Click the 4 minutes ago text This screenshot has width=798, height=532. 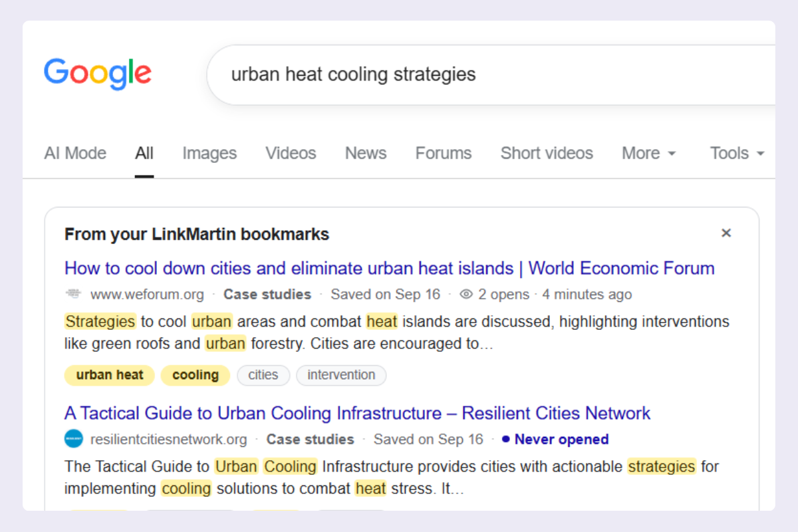[x=587, y=294]
